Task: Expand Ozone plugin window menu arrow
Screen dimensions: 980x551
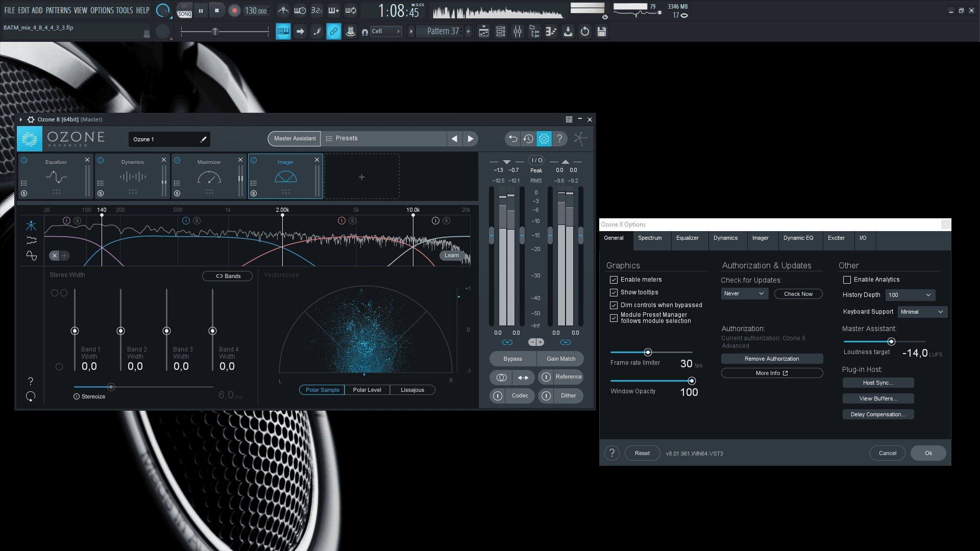Action: (21, 119)
